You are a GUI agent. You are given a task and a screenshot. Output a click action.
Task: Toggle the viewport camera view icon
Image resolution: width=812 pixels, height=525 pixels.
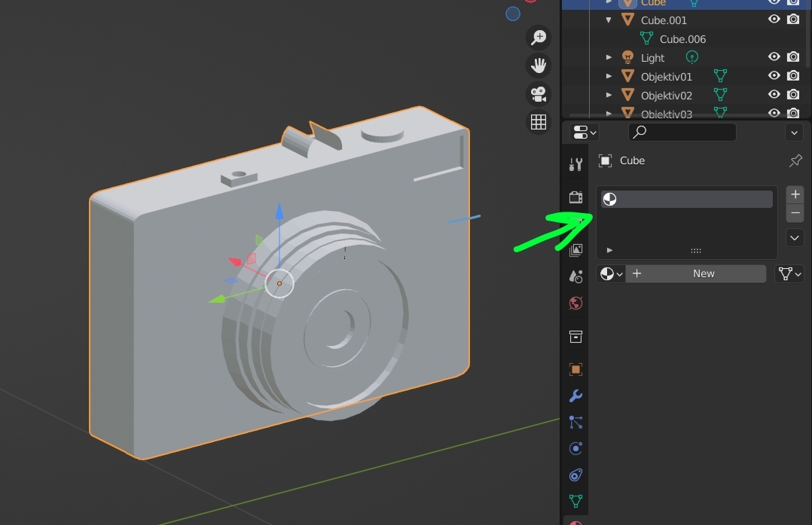(539, 93)
